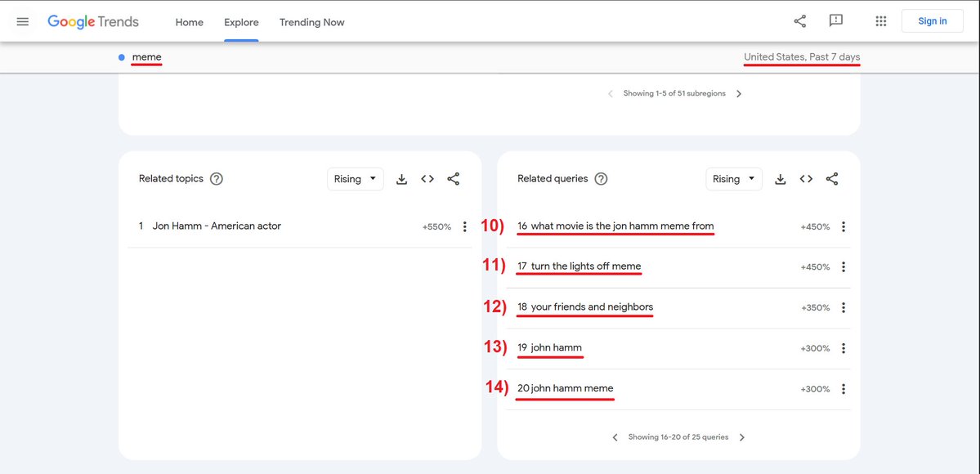This screenshot has width=980, height=474.
Task: Open options for Jon Hamm topic row
Action: [x=464, y=226]
